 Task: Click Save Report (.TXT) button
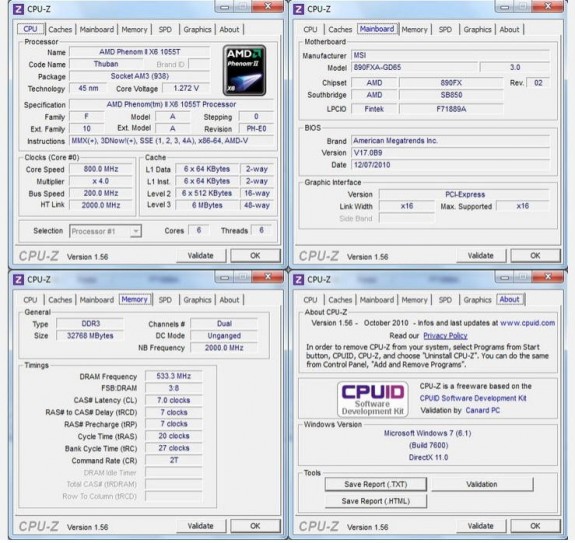click(x=376, y=484)
